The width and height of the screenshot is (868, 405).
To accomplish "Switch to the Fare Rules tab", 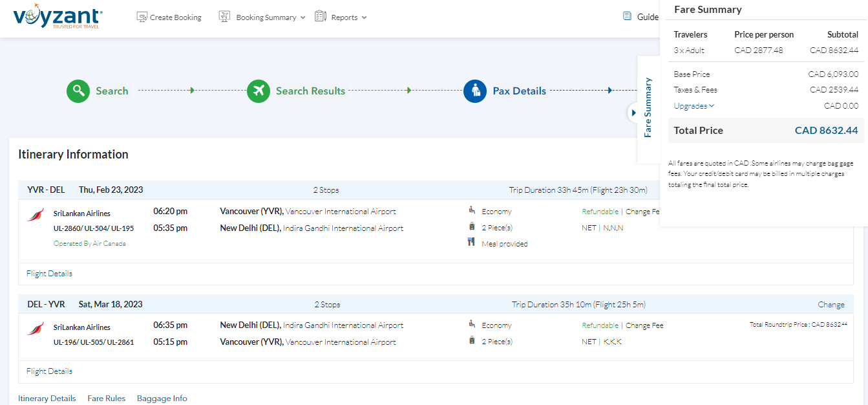I will [x=107, y=399].
